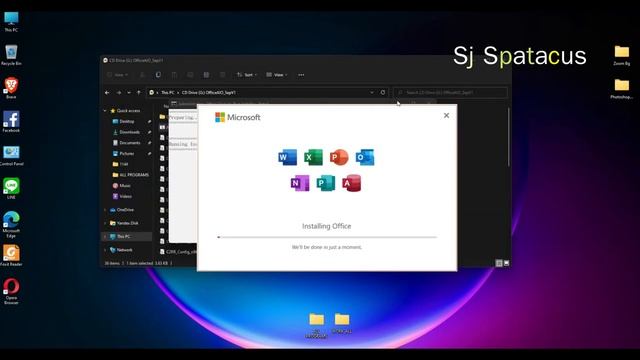Collapse the Quick access tree node
Image resolution: width=640 pixels, height=360 pixels.
coord(105,111)
